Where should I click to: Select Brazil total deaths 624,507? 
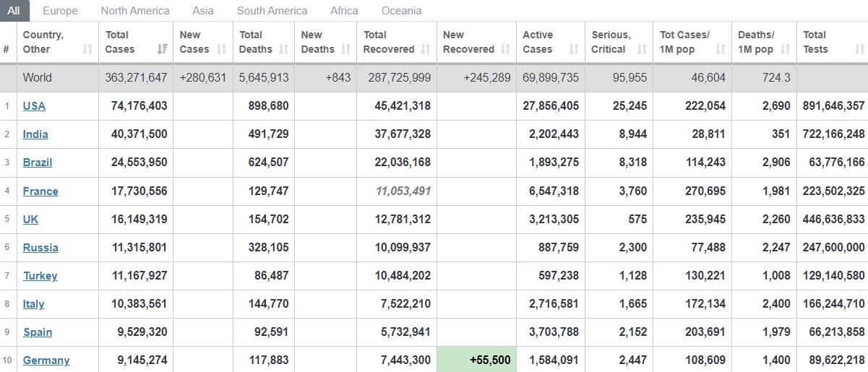[267, 162]
